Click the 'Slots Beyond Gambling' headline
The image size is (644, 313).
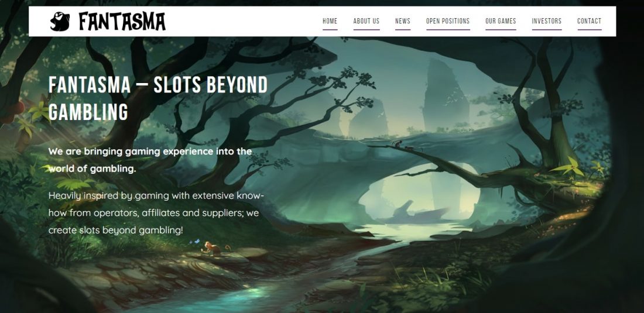click(158, 98)
